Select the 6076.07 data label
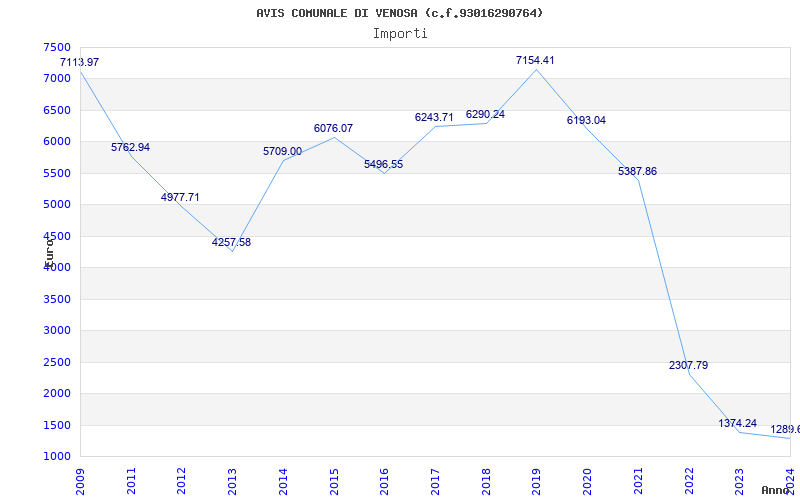This screenshot has height=500, width=800. (333, 129)
